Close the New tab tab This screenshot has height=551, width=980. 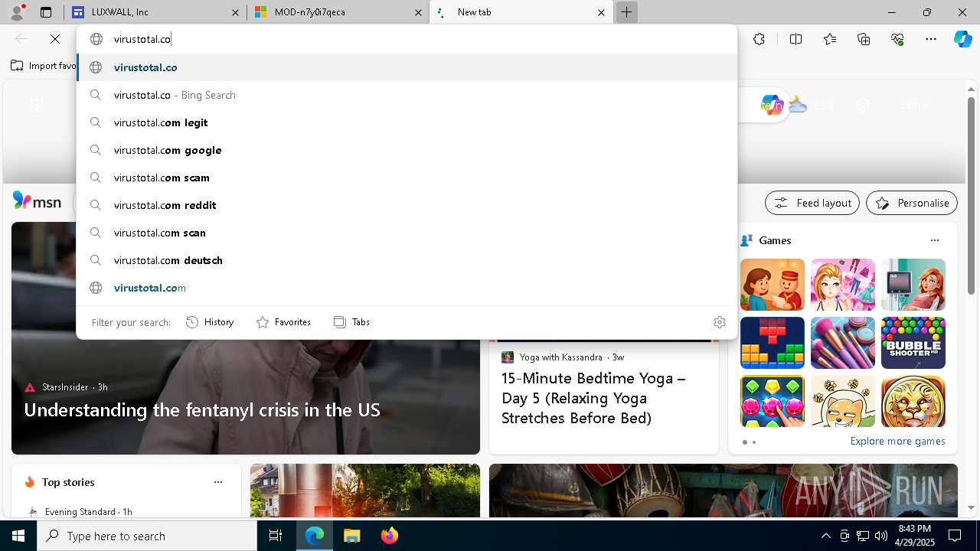pyautogui.click(x=601, y=12)
